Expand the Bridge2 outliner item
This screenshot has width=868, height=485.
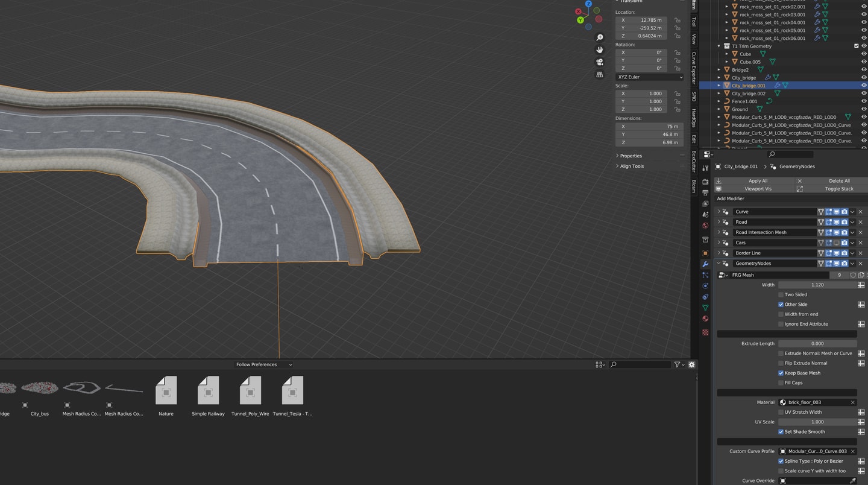click(x=719, y=70)
